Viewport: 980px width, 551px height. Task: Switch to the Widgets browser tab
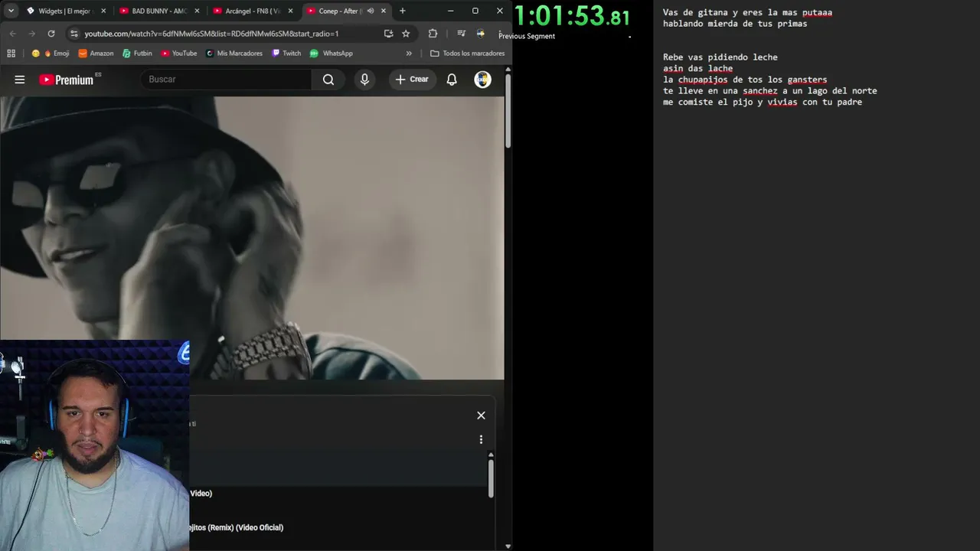65,11
